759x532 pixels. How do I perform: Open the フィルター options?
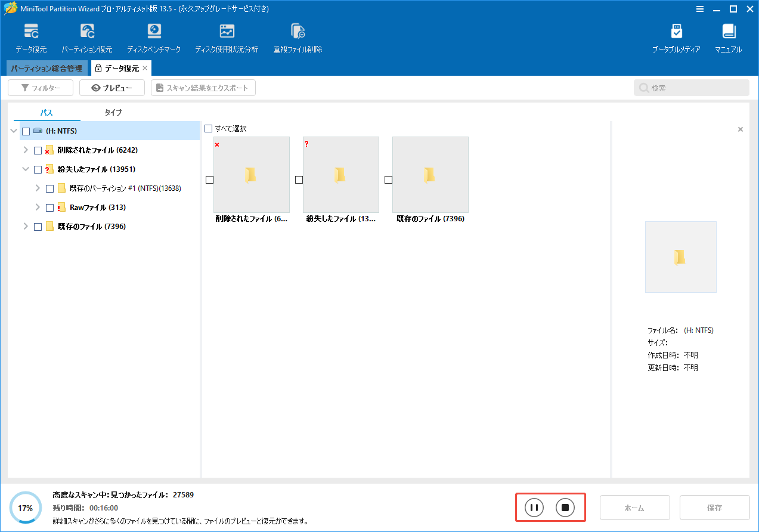coord(40,87)
